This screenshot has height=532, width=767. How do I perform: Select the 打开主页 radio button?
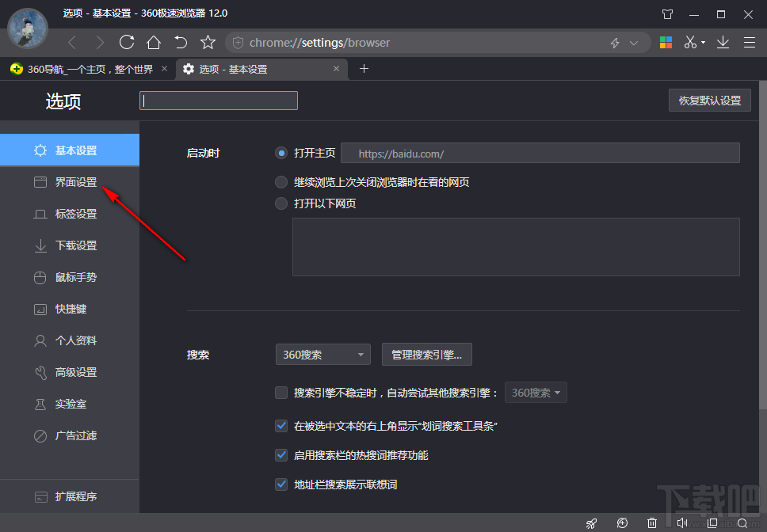(x=281, y=154)
